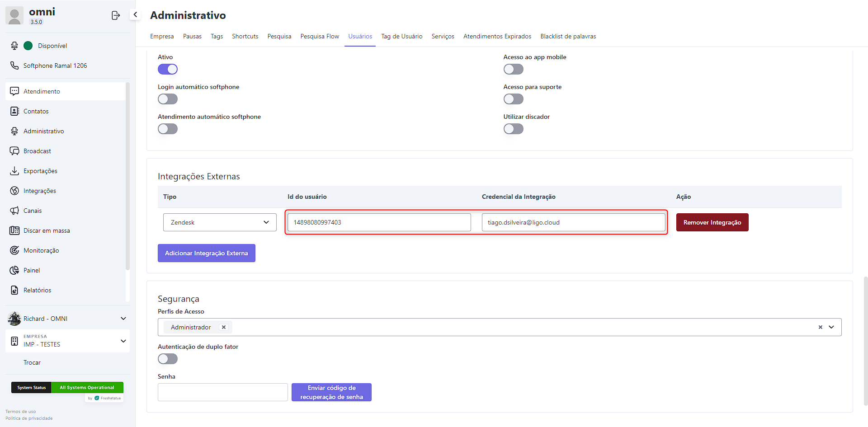Click Remover Integração button
The height and width of the screenshot is (427, 868).
click(x=712, y=222)
